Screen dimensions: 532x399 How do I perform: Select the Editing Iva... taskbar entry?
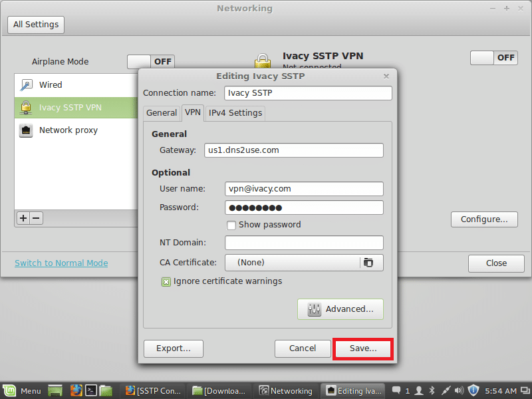click(x=354, y=391)
